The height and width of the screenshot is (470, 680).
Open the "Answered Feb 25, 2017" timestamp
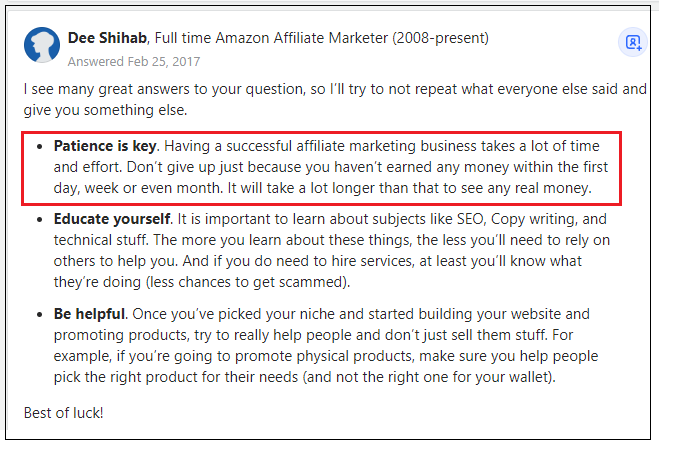point(132,61)
